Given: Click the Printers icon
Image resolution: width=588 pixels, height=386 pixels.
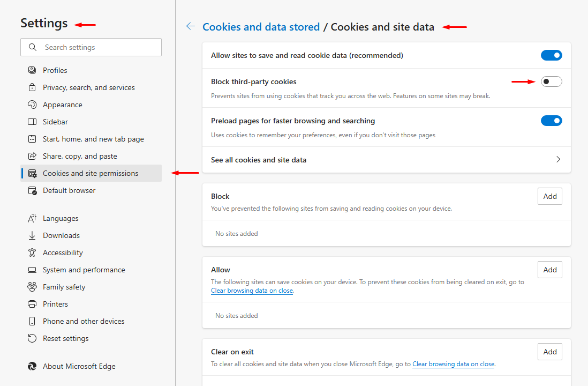Looking at the screenshot, I should click(x=32, y=304).
